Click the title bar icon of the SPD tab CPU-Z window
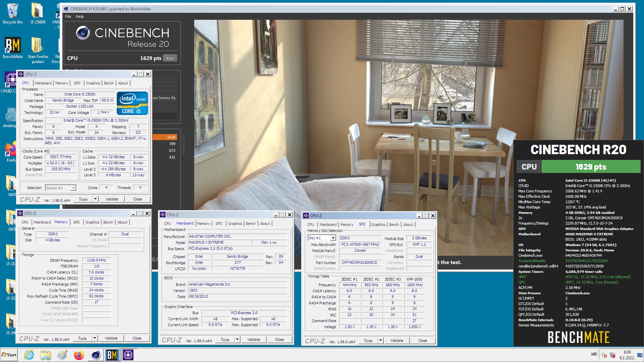644x362 pixels. click(306, 216)
